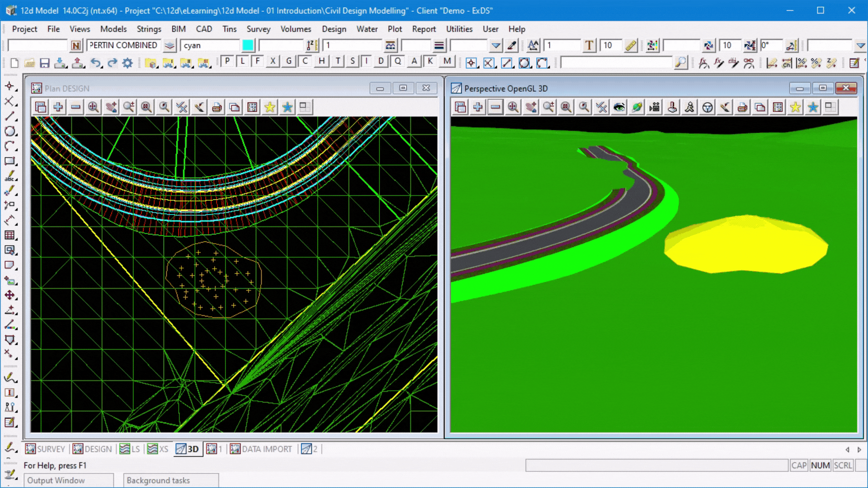
Task: Open the redo arrow icon
Action: (112, 63)
